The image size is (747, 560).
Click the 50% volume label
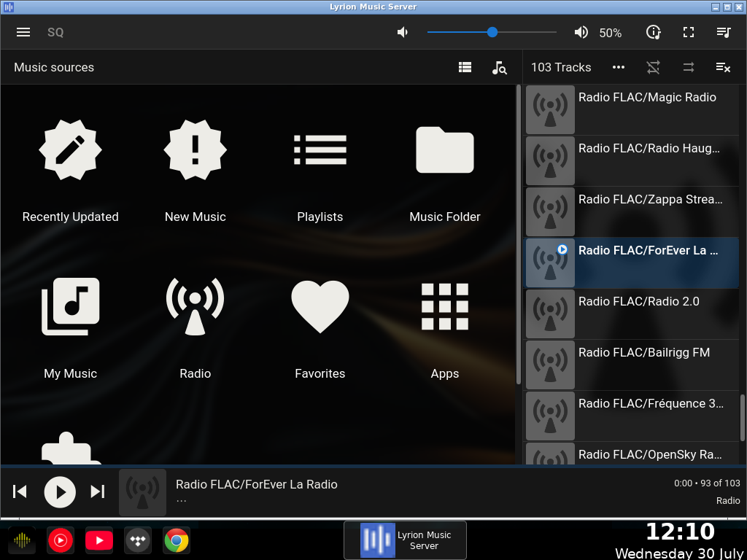tap(611, 33)
